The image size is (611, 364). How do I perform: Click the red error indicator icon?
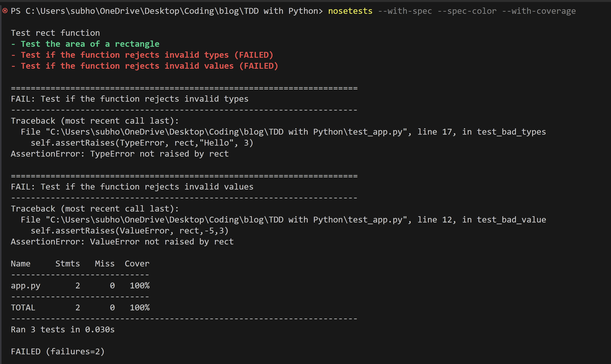(x=5, y=11)
